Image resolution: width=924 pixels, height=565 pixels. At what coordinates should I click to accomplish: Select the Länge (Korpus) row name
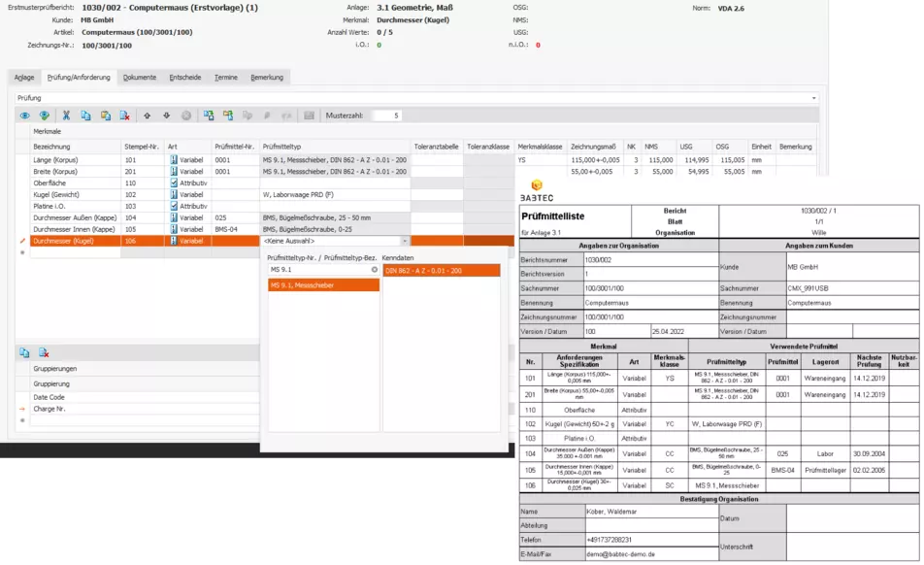(x=55, y=159)
